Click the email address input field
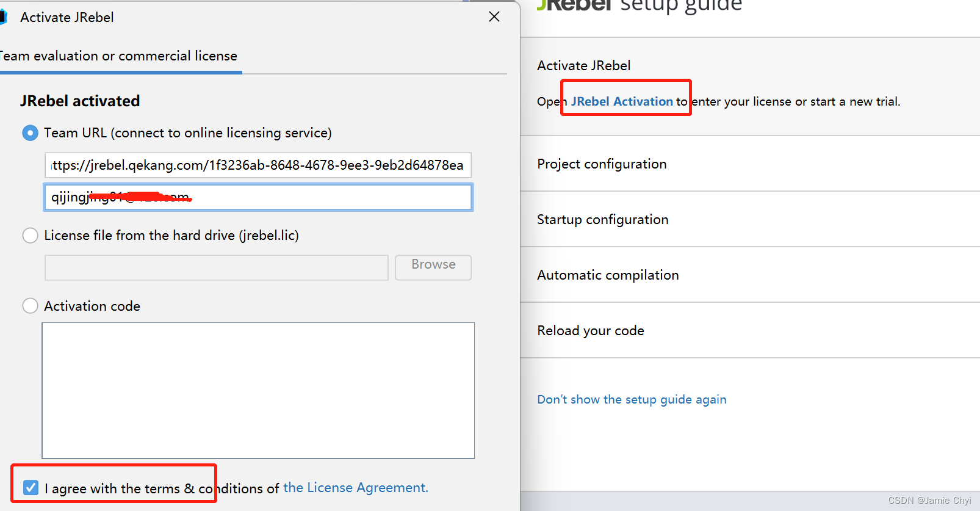 click(258, 197)
